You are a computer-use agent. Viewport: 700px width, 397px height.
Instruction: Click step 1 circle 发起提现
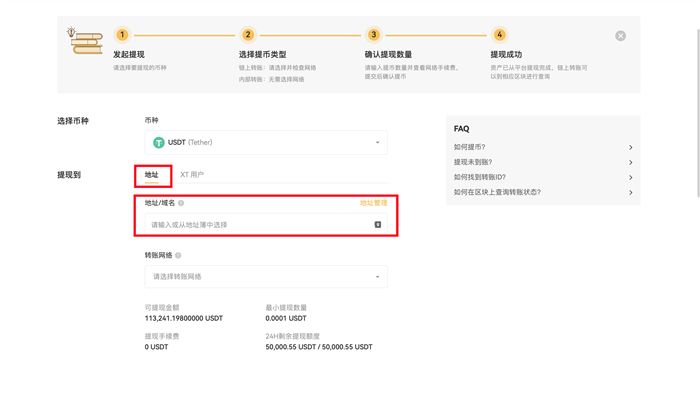122,34
